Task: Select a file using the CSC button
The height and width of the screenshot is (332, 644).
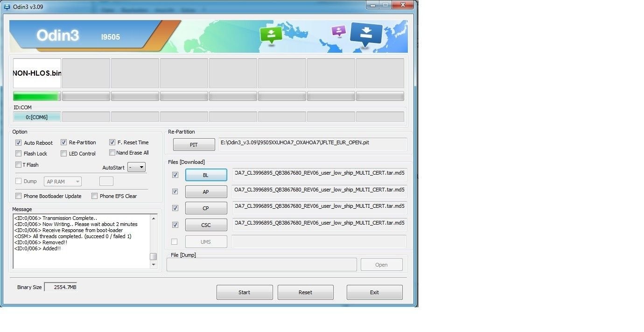Action: tap(206, 225)
